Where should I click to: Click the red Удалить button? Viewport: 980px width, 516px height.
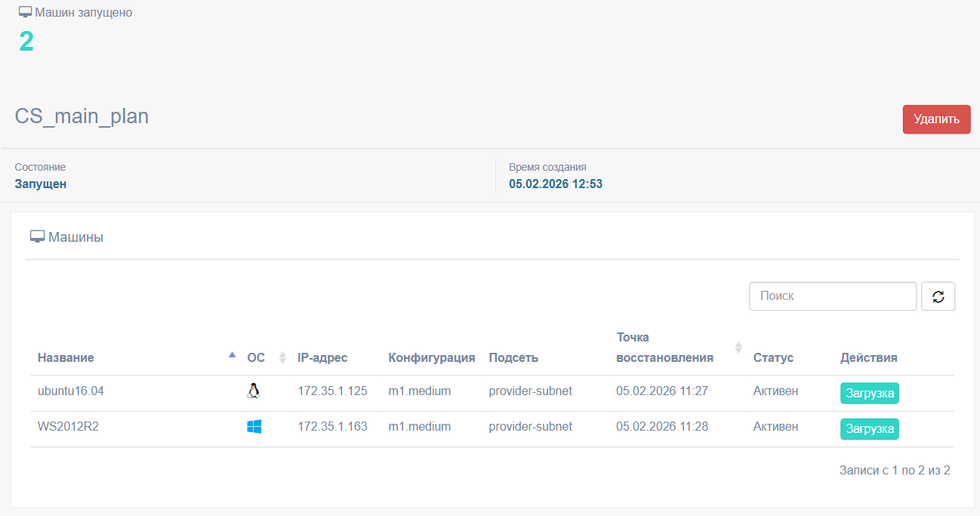936,119
